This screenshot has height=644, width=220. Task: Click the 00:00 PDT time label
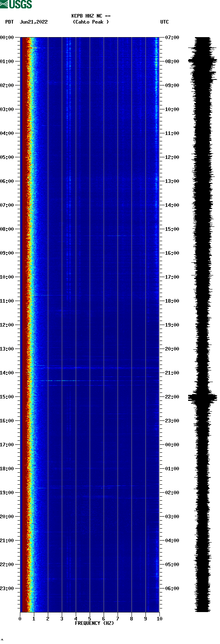coord(7,38)
